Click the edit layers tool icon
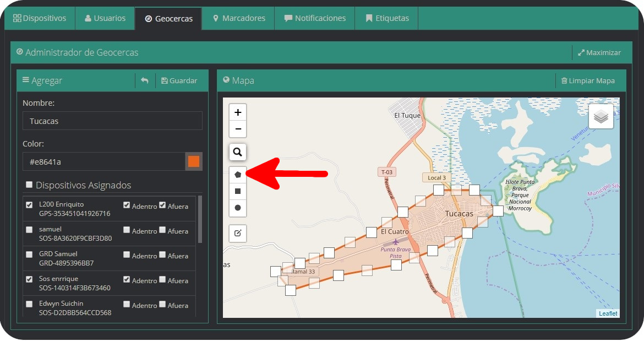644x341 pixels. (238, 233)
